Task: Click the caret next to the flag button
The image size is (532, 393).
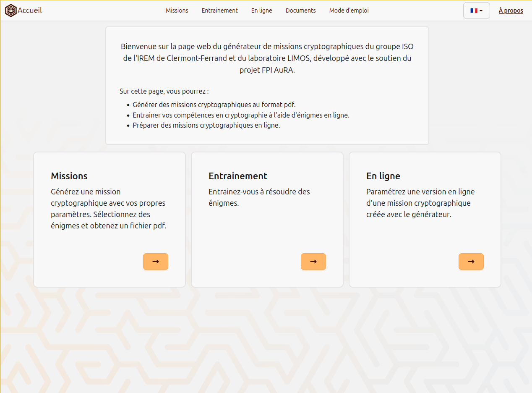Action: 481,10
